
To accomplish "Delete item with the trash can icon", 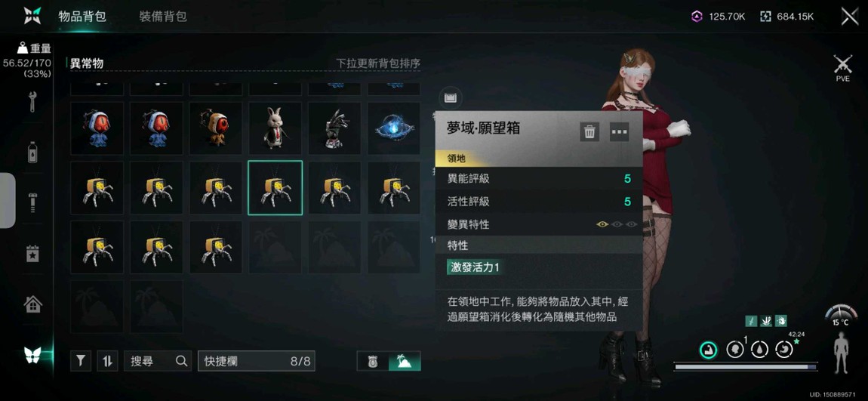I will coord(589,132).
